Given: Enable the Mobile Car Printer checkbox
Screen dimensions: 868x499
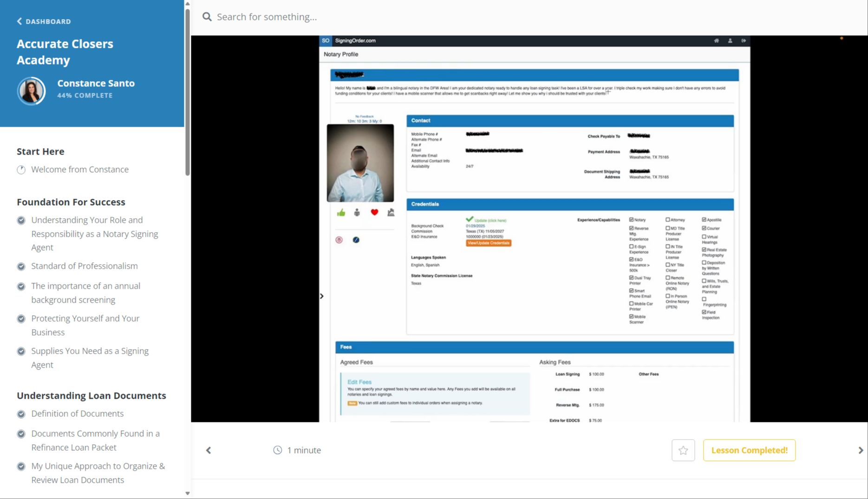Looking at the screenshot, I should pyautogui.click(x=631, y=304).
